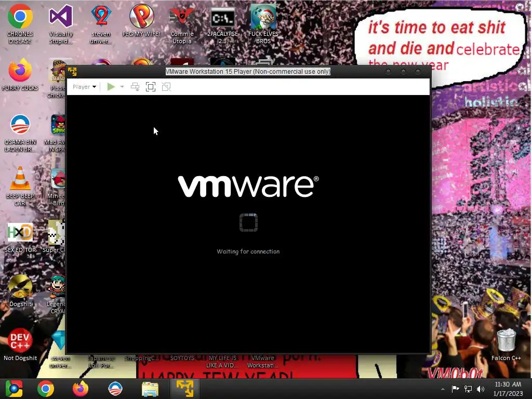Image resolution: width=532 pixels, height=399 pixels.
Task: Show hidden tray icons arrow
Action: [443, 389]
